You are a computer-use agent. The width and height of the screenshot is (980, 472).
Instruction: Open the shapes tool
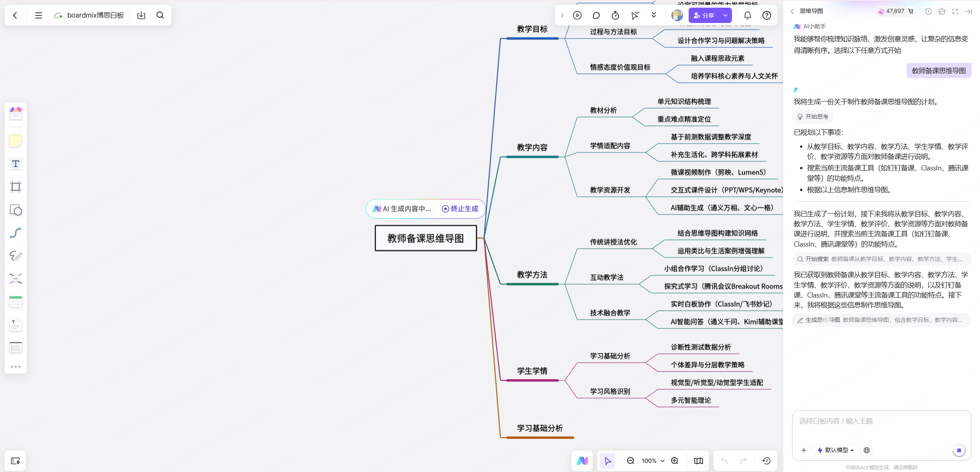click(16, 210)
